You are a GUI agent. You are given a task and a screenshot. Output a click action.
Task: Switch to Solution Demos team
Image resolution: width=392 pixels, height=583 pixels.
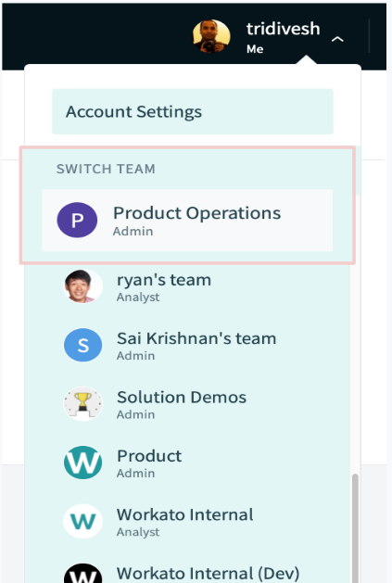coord(187,404)
